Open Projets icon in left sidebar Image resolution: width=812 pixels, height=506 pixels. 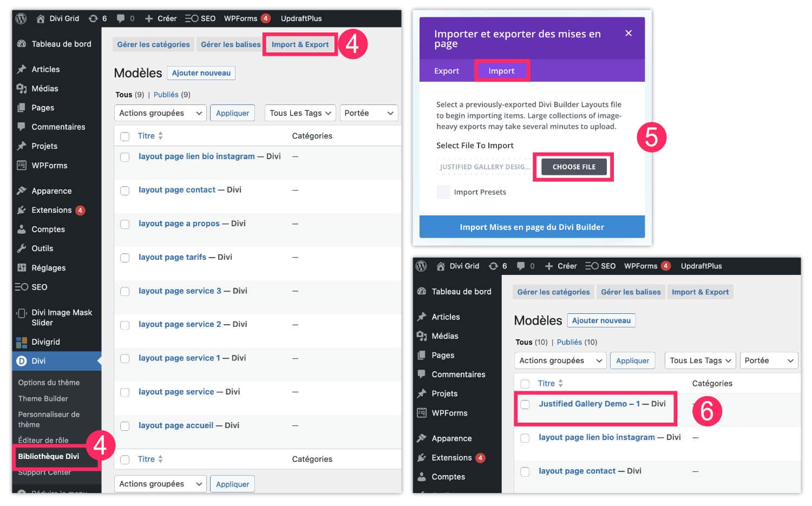(22, 146)
